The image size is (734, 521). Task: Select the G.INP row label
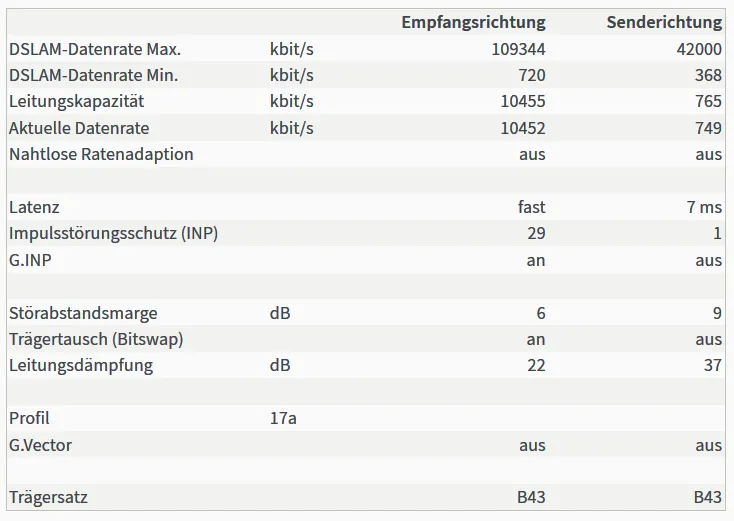[x=30, y=260]
